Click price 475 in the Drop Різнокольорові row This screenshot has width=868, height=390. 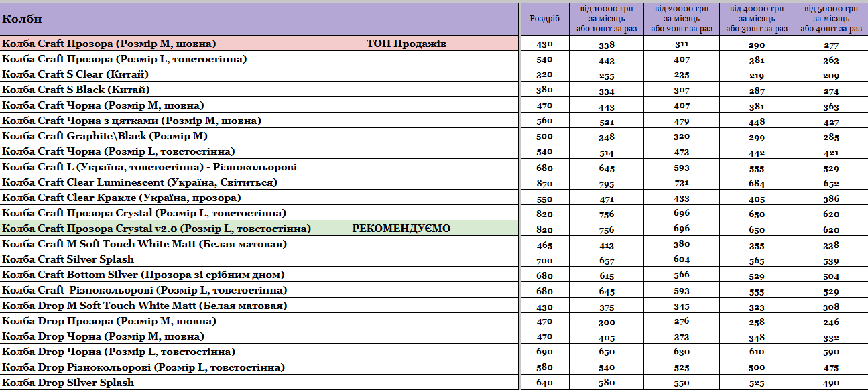(x=832, y=369)
